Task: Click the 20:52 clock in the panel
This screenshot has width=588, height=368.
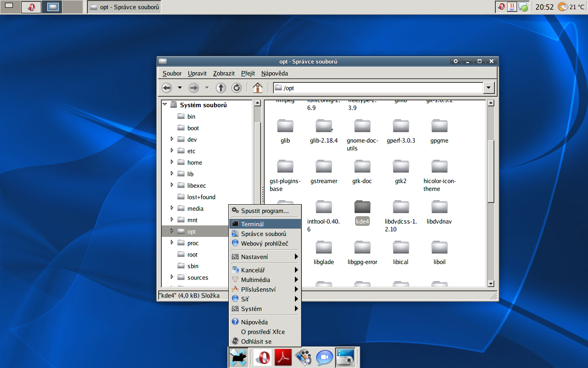Action: [x=544, y=7]
